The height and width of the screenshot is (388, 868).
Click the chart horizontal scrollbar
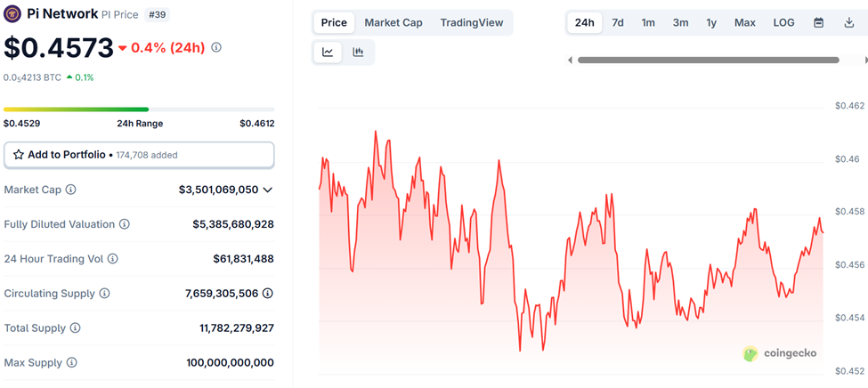708,61
